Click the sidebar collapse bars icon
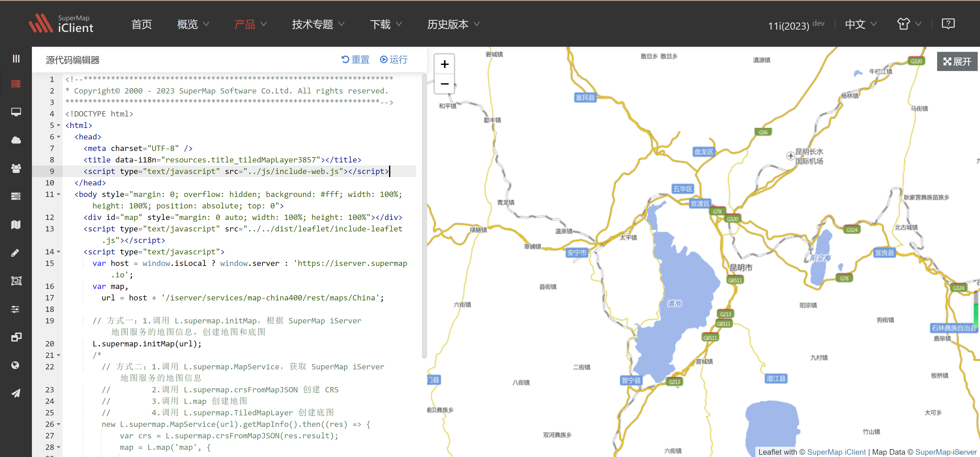Viewport: 980px width, 457px height. click(x=16, y=59)
